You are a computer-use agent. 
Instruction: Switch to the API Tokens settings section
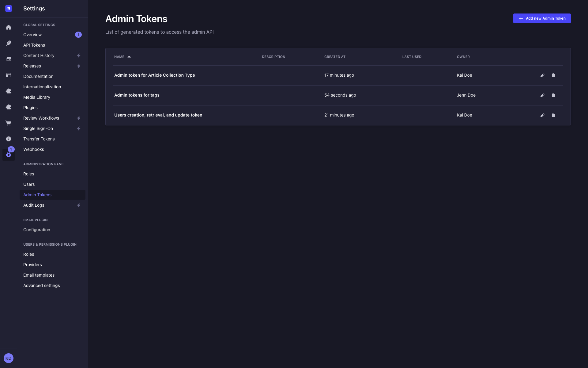point(34,45)
